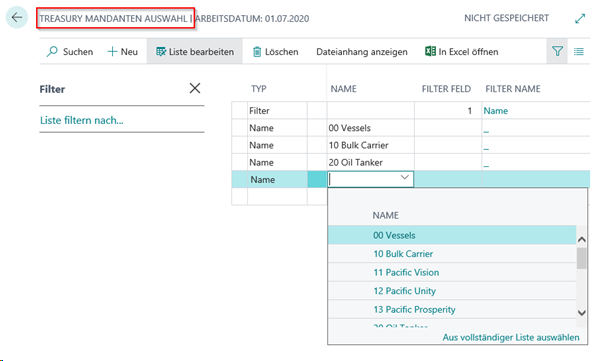Click the underscore link in 10 Bulk Carrier row

(486, 148)
